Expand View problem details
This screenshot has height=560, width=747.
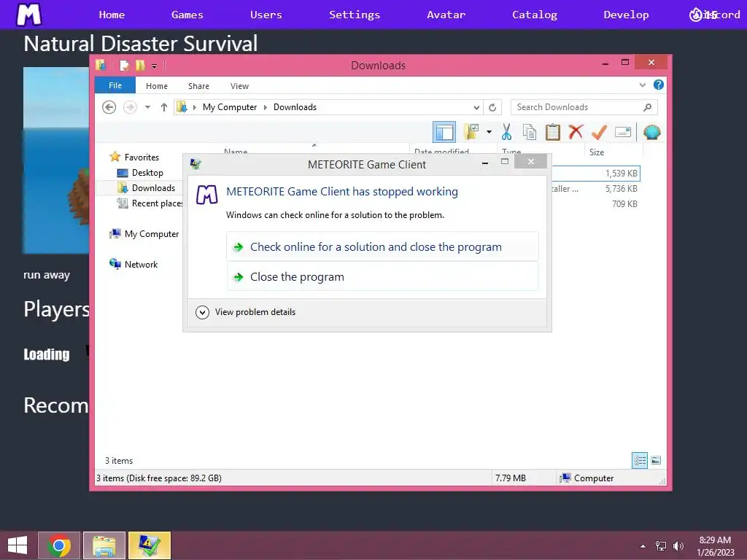[246, 312]
